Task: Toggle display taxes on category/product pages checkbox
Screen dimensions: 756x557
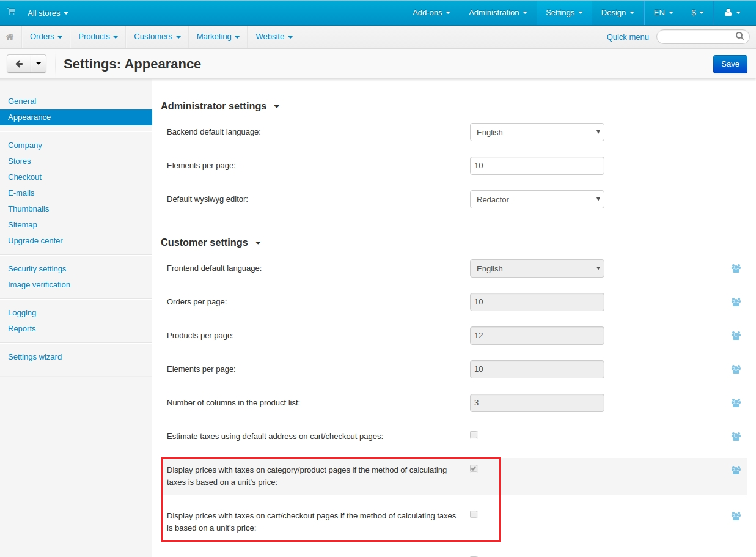Action: point(474,468)
